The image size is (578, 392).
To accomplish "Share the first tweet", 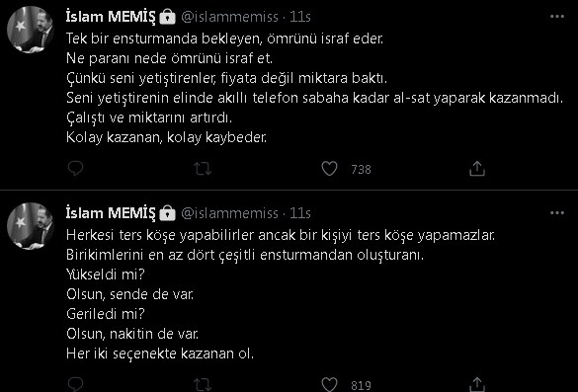I will click(477, 169).
